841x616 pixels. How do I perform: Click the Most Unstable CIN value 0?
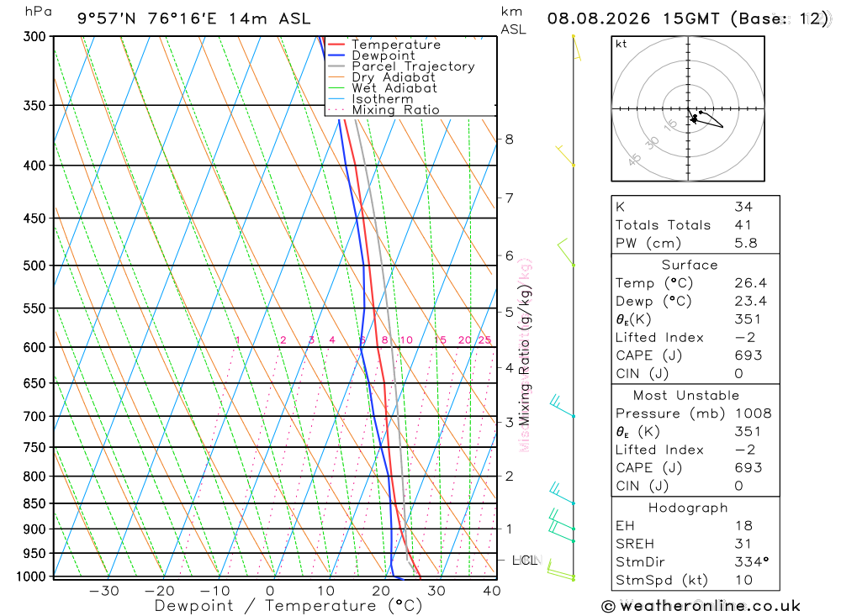pyautogui.click(x=738, y=486)
